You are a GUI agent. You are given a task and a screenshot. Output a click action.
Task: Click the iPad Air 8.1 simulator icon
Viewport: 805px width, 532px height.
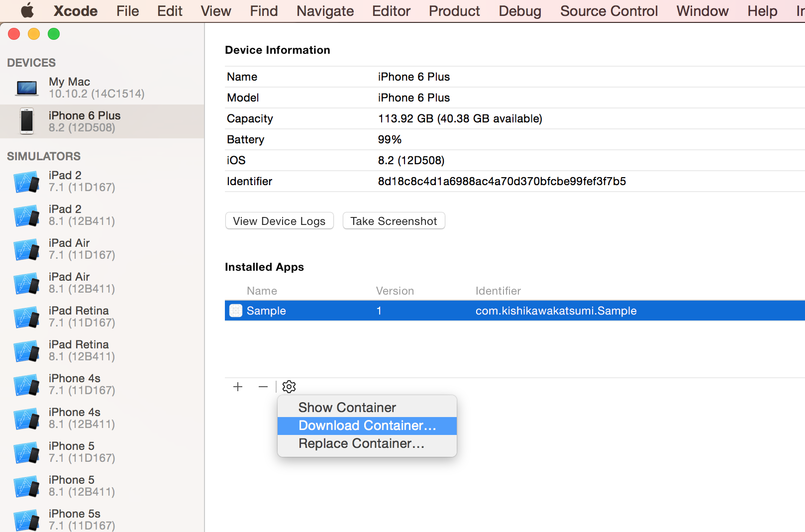[27, 283]
